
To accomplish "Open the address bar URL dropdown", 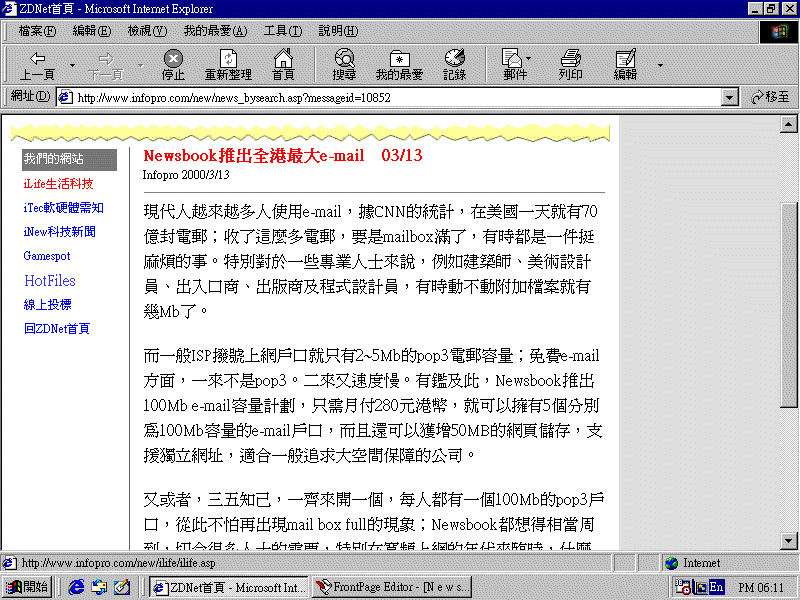I will pyautogui.click(x=730, y=97).
